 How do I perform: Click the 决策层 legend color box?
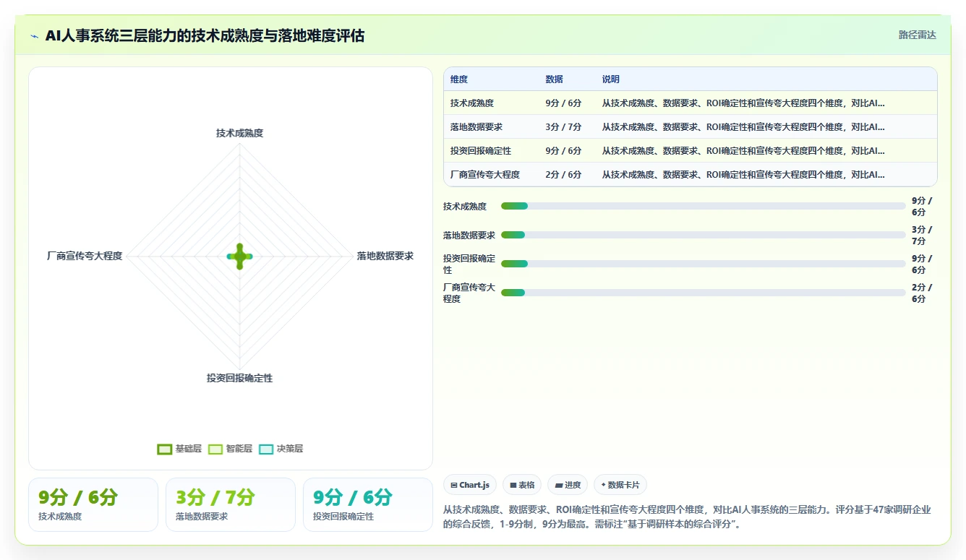[x=265, y=449]
